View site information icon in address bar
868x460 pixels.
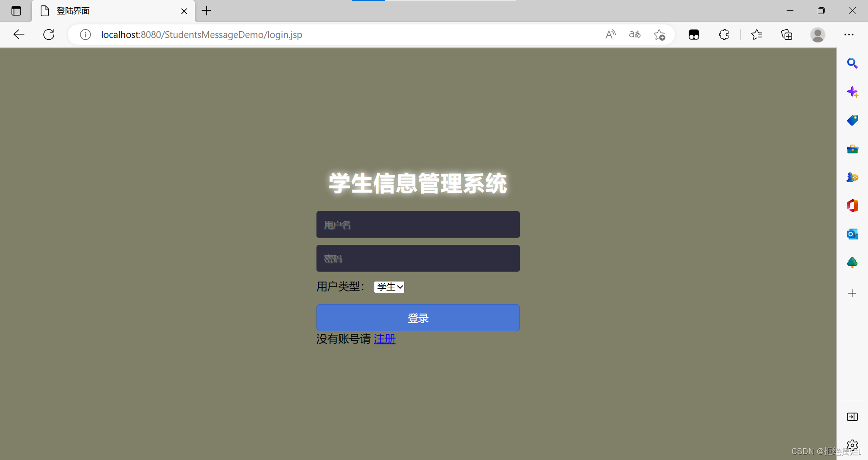85,34
